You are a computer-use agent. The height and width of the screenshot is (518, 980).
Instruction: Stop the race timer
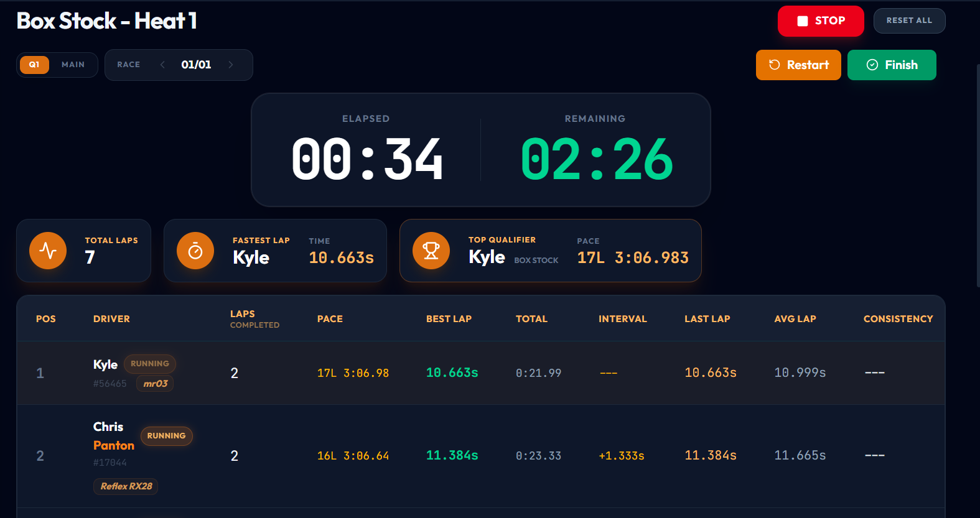point(821,21)
